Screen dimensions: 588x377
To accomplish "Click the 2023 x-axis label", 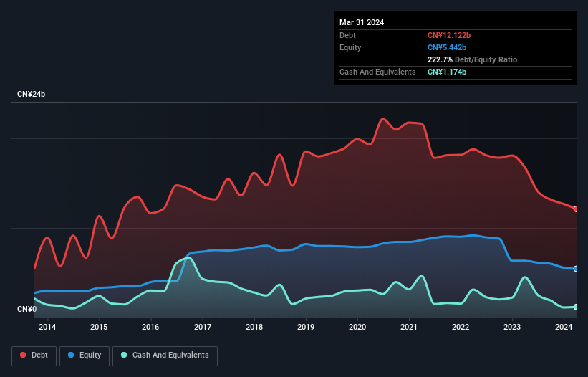I will (512, 327).
